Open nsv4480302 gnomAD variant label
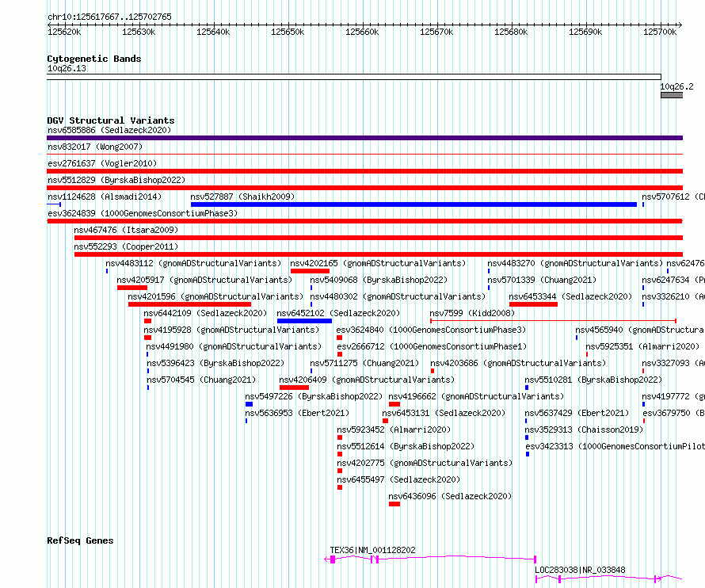The image size is (705, 588). tap(398, 296)
